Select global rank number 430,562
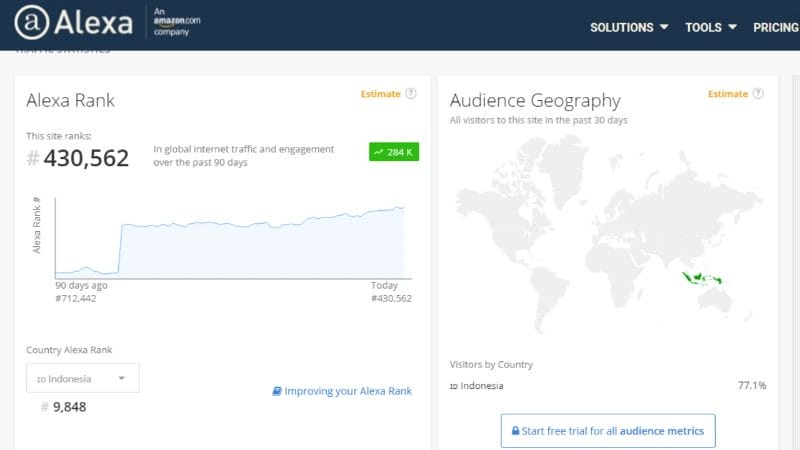Screen dimensions: 800x450 pyautogui.click(x=86, y=158)
